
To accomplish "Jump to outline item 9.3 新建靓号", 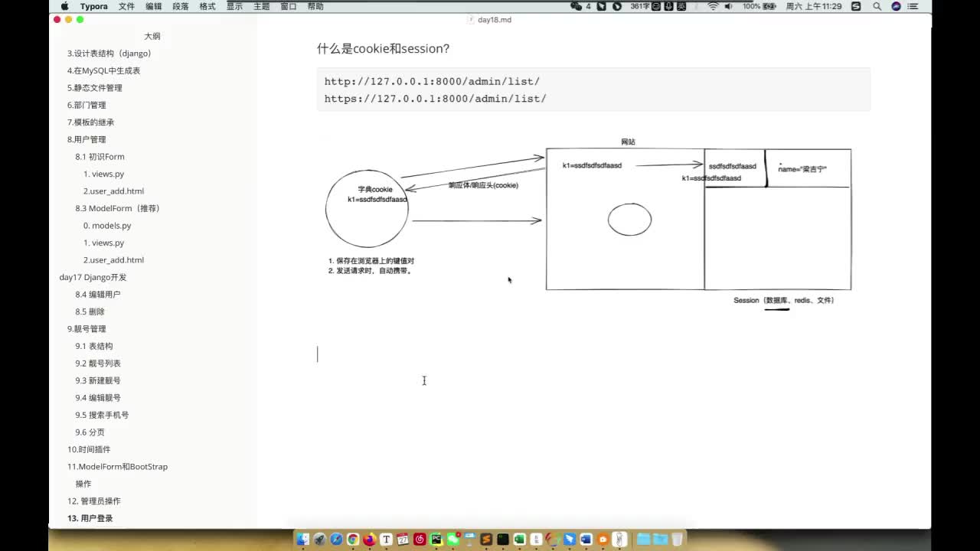I will pyautogui.click(x=97, y=380).
